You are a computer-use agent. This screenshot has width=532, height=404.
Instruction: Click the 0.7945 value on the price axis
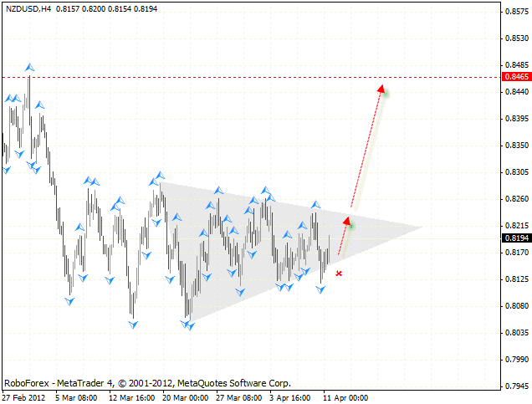pyautogui.click(x=515, y=386)
